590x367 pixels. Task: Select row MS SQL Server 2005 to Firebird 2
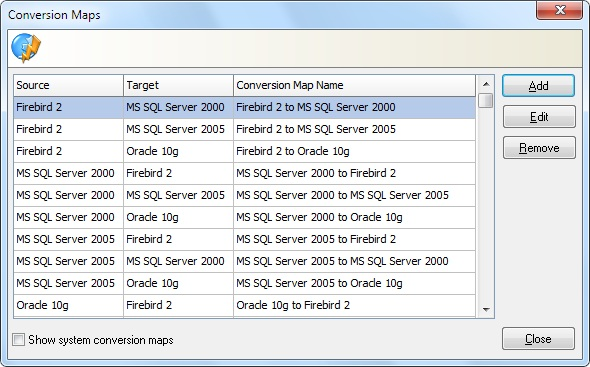coord(245,239)
